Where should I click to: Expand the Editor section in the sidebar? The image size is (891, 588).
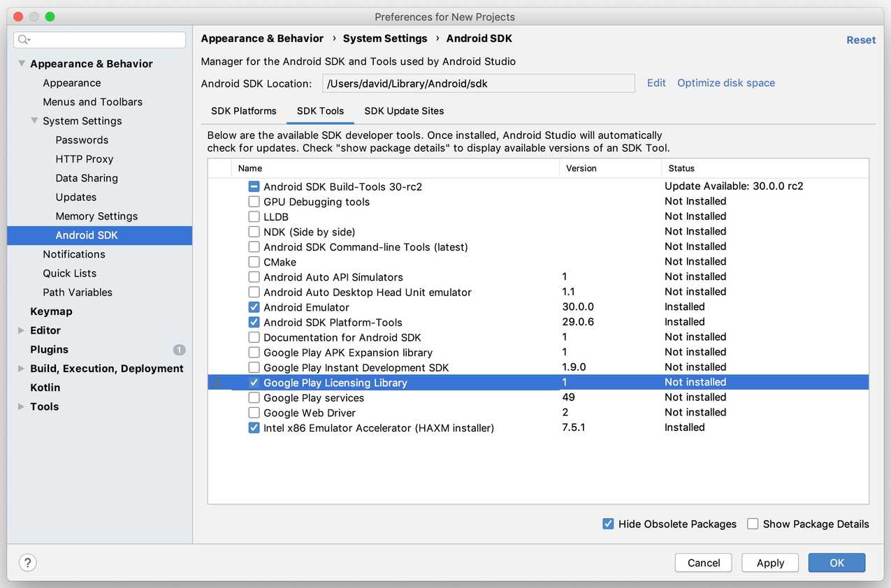(x=22, y=330)
